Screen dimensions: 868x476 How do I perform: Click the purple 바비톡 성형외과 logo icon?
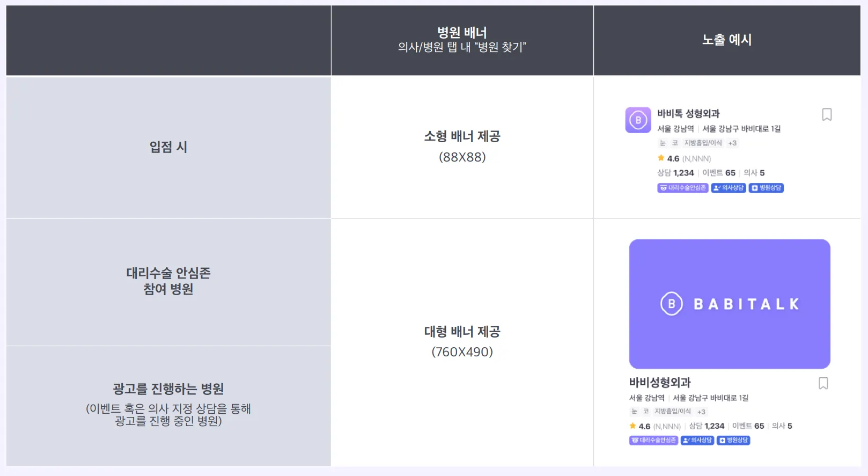coord(638,120)
